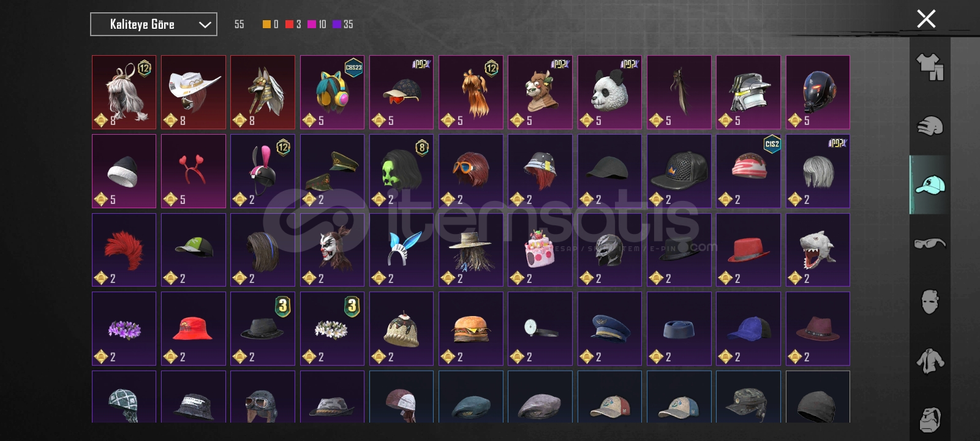Select the cap headwear category icon

point(930,184)
